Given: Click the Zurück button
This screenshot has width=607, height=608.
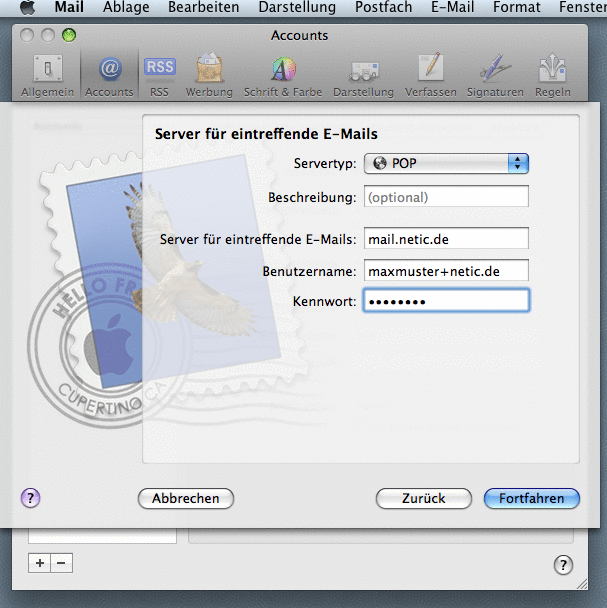Looking at the screenshot, I should click(424, 498).
